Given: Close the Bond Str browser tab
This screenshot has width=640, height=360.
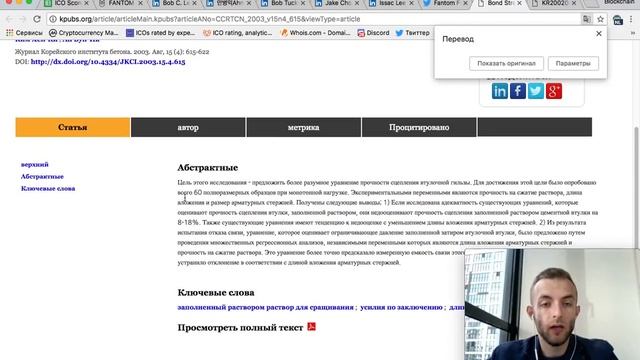Looking at the screenshot, I should coord(519,3).
